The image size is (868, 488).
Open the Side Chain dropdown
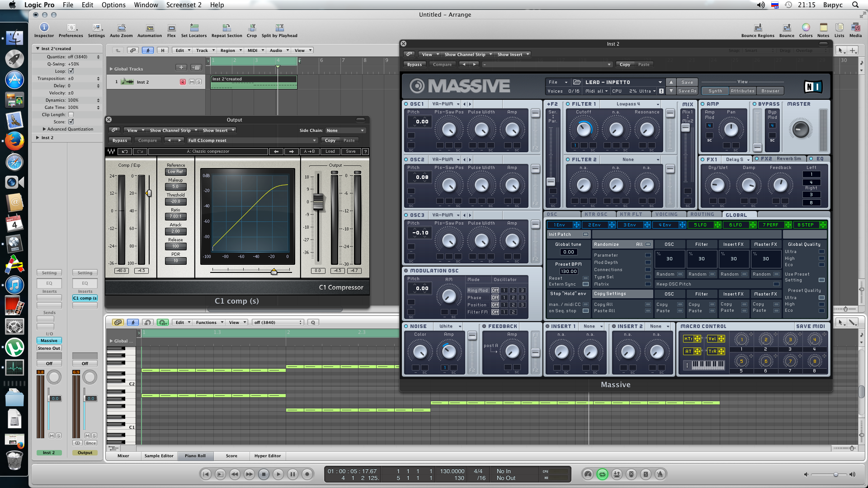(345, 131)
